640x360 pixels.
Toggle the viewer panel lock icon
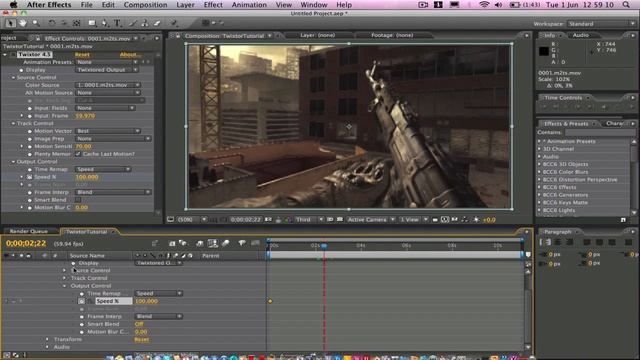tap(178, 36)
